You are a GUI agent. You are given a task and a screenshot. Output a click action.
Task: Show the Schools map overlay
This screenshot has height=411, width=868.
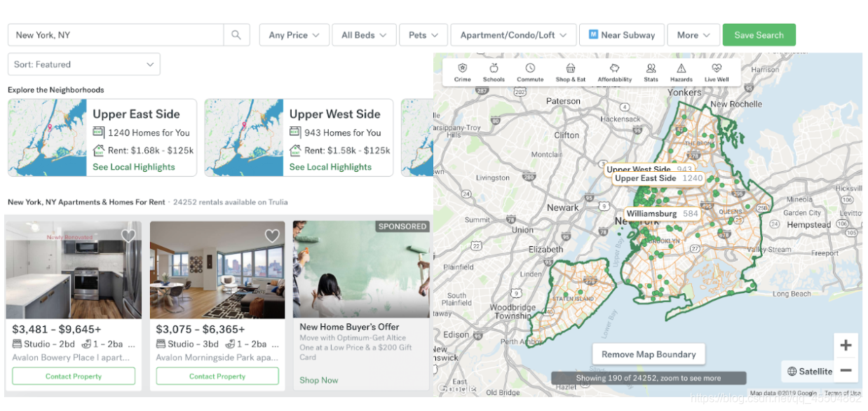tap(494, 72)
